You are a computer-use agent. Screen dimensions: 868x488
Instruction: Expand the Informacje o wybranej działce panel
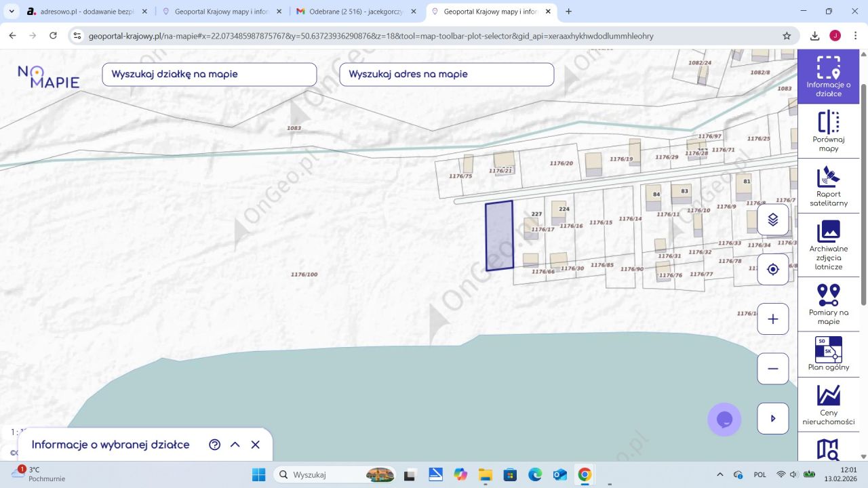pos(235,445)
